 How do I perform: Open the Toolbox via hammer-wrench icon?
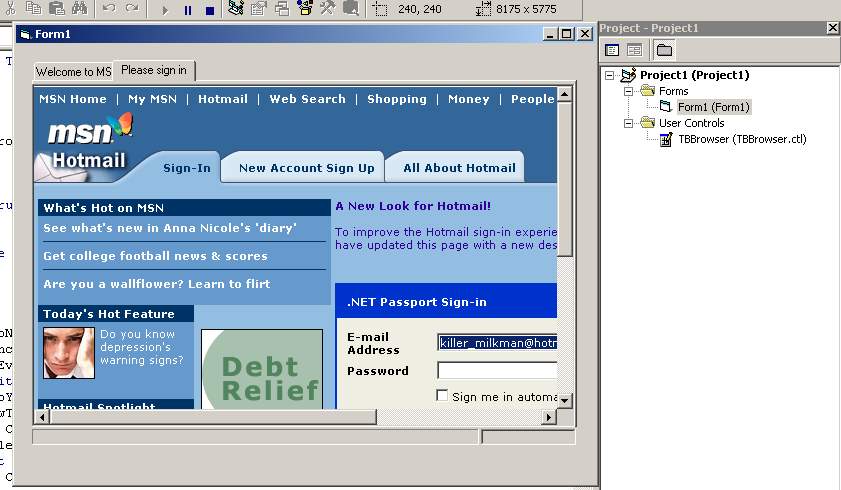tap(328, 9)
